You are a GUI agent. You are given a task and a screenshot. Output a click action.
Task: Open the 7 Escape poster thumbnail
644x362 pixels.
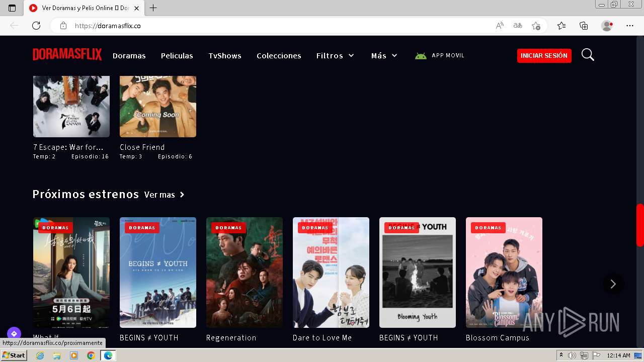[x=71, y=107]
